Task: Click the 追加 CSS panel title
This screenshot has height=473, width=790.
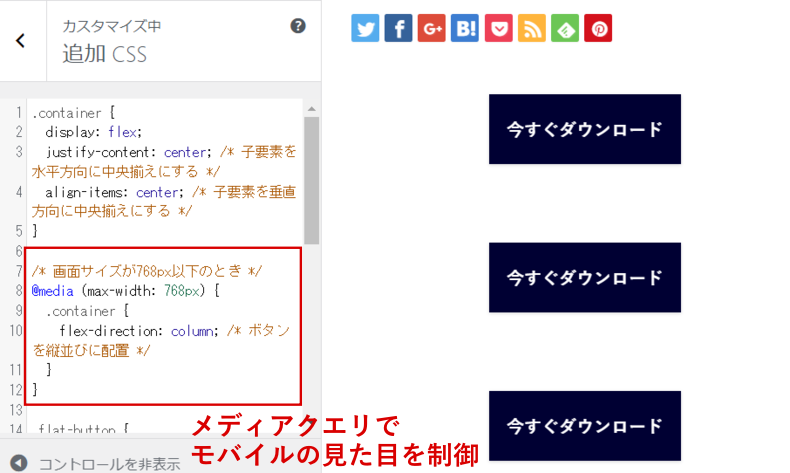Action: (x=104, y=54)
